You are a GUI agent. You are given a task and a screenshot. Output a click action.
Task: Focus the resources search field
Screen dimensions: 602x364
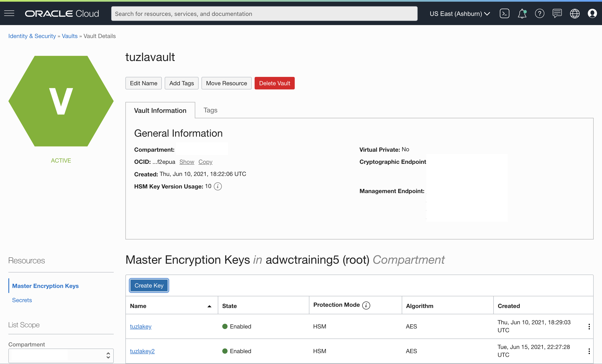pyautogui.click(x=264, y=14)
